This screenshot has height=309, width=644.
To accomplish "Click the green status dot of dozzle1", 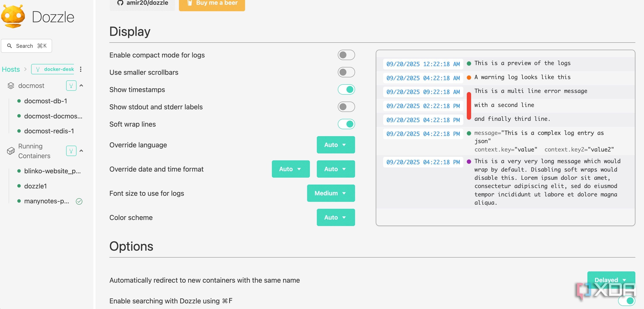I will pyautogui.click(x=19, y=186).
